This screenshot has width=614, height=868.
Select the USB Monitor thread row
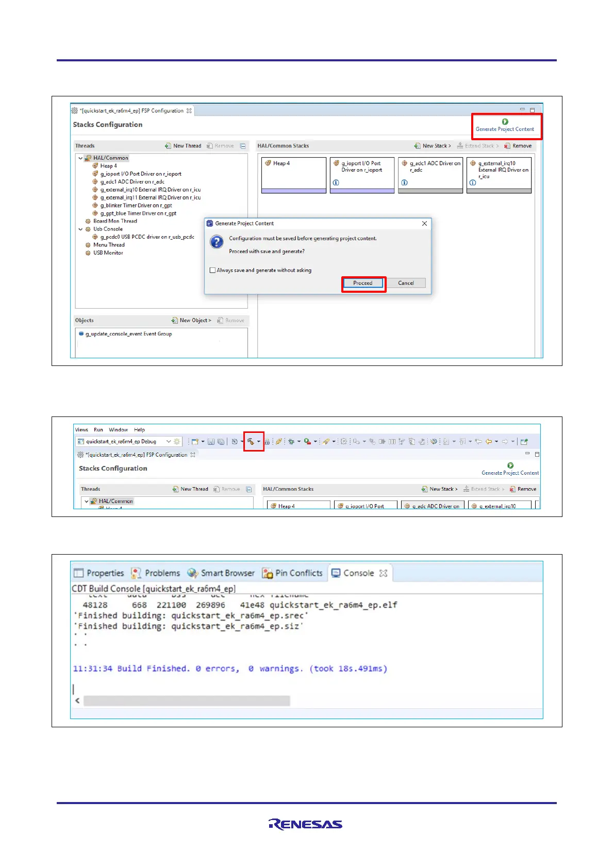[x=104, y=253]
